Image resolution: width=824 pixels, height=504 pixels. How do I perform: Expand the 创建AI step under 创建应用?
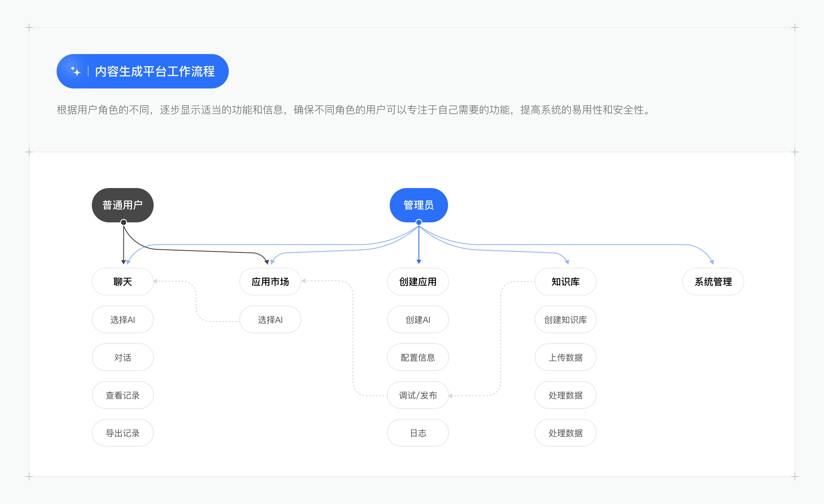[418, 319]
